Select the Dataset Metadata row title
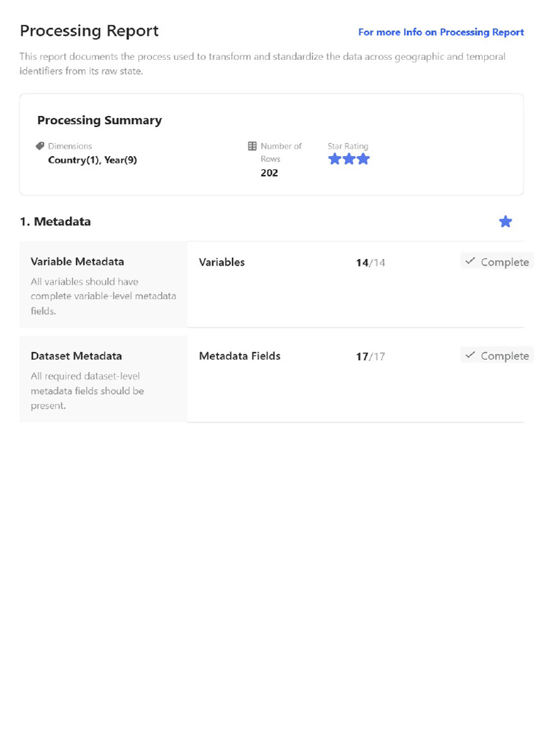 click(x=77, y=356)
